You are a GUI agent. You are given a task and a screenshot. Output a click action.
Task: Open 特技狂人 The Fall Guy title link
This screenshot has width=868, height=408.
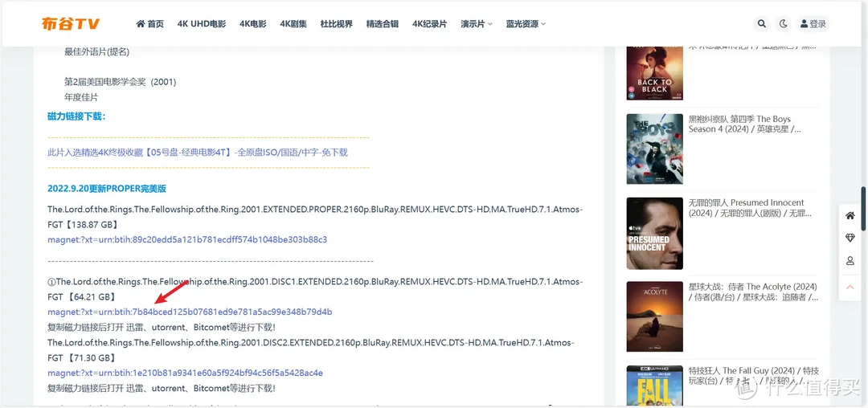click(x=754, y=375)
